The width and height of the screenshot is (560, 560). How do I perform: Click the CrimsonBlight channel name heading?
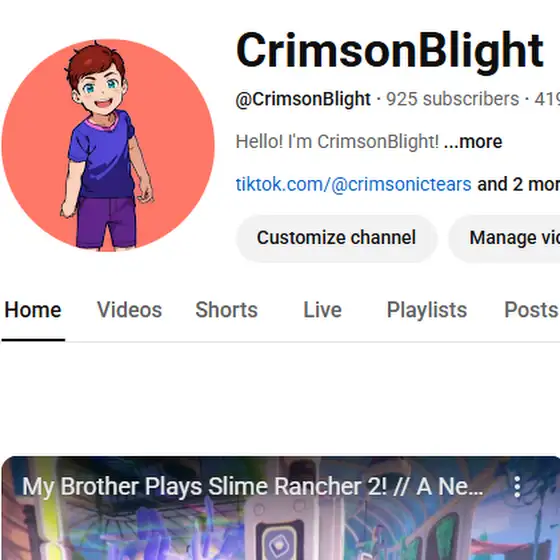(x=390, y=50)
